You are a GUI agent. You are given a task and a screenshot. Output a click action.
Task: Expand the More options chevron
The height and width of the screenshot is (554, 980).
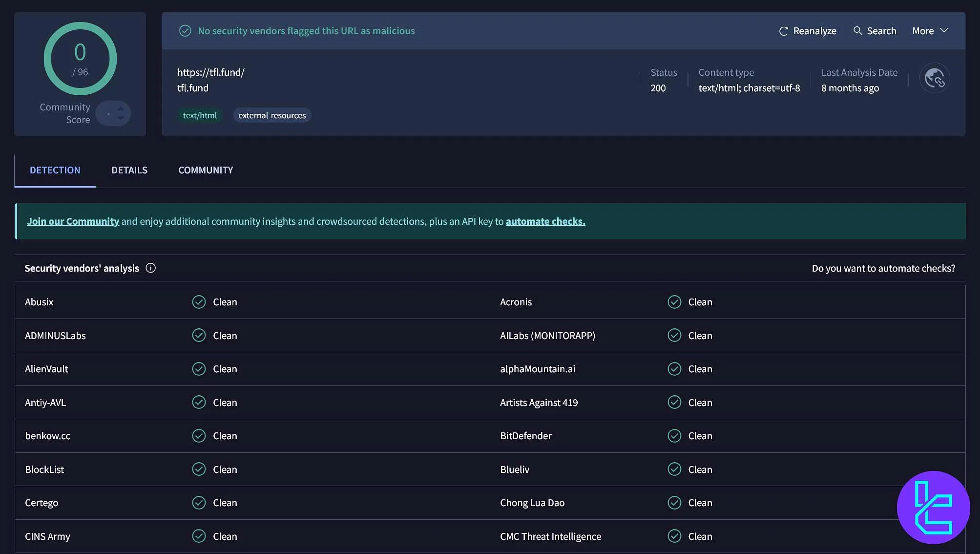click(944, 31)
